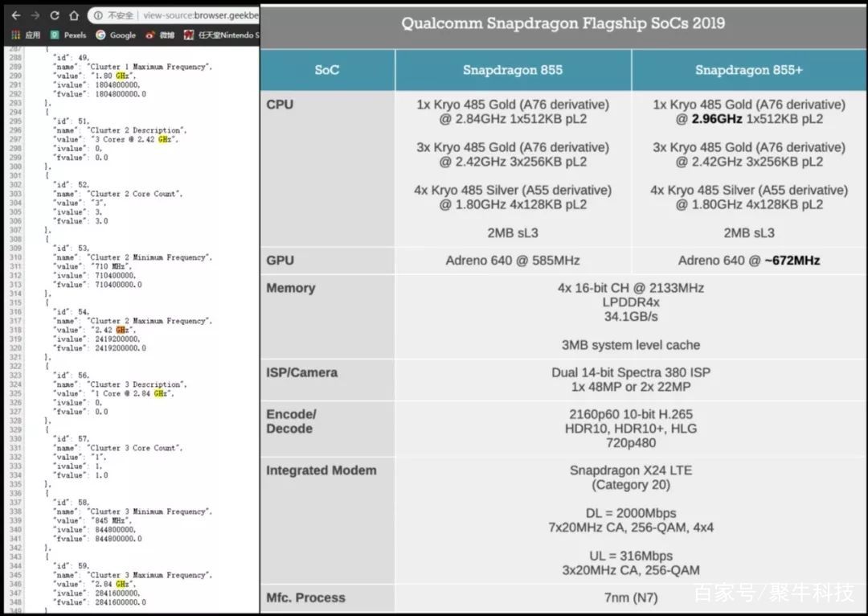Click the highlighted GHz in '1.80 GHz' value
The image size is (868, 616).
pos(121,76)
